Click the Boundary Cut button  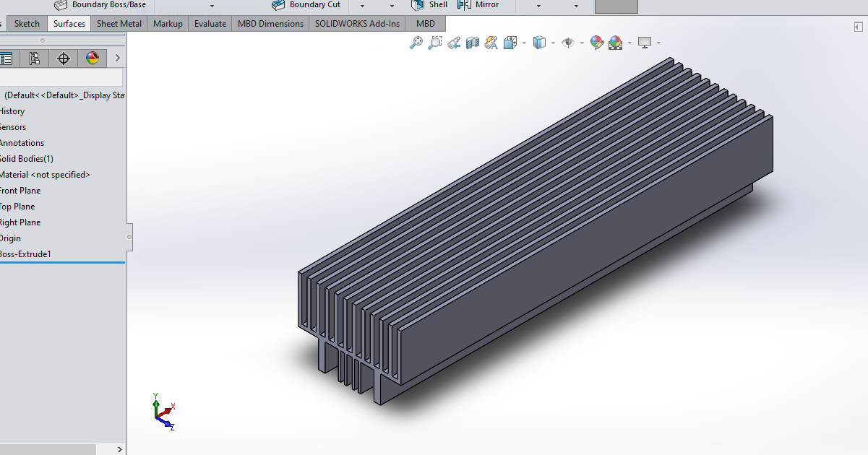click(x=306, y=5)
